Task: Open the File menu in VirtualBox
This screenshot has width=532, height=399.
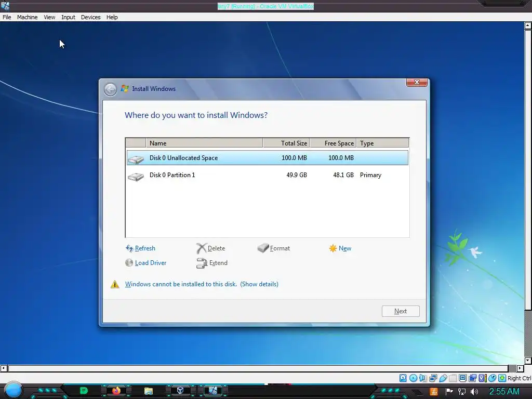Action: (7, 17)
